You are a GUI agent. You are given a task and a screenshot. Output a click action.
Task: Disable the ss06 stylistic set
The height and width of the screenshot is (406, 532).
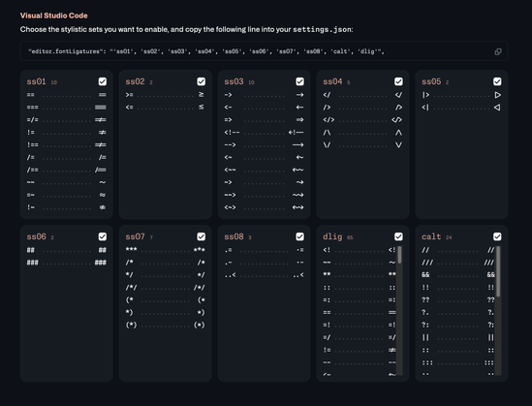(x=103, y=236)
